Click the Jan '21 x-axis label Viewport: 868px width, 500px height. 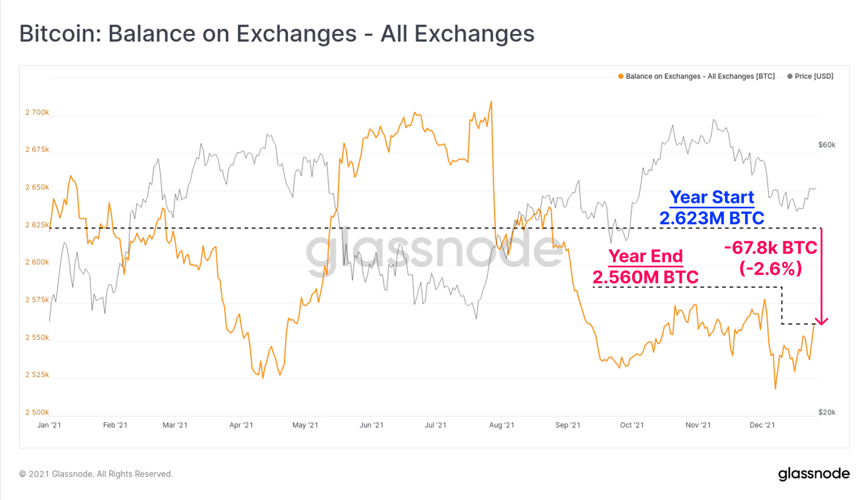pyautogui.click(x=49, y=425)
